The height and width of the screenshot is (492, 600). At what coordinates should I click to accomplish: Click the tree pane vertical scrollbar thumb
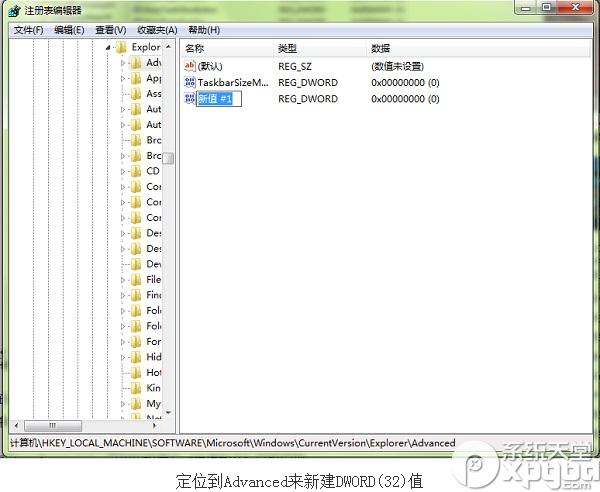click(169, 158)
